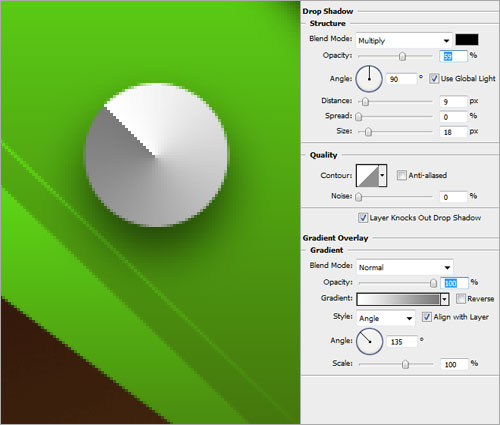Enable the Anti-aliased checkbox

pyautogui.click(x=402, y=175)
